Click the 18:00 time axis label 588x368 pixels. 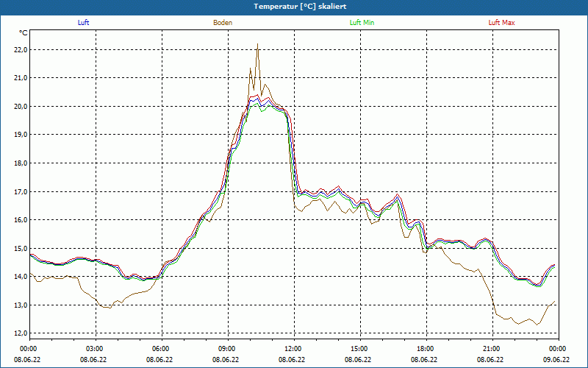426,349
